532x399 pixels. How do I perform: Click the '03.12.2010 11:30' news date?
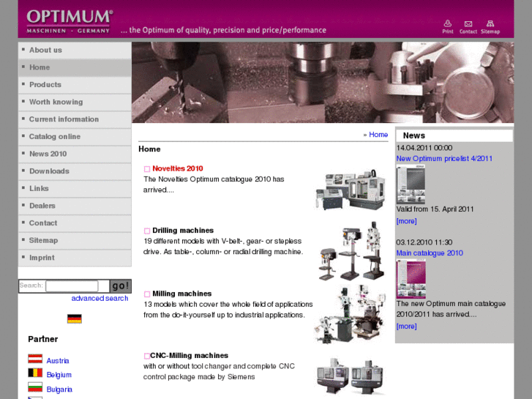coord(424,242)
